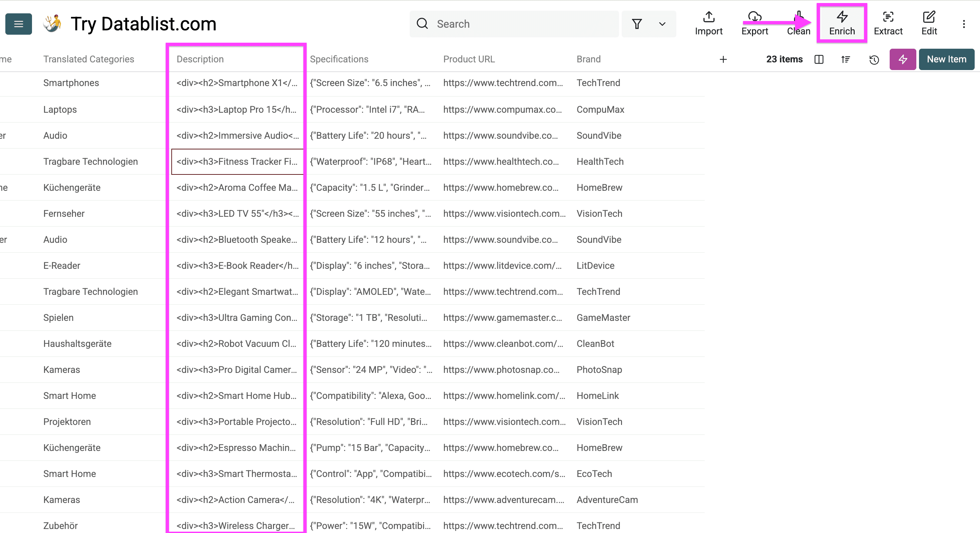This screenshot has height=533, width=980.
Task: Select the Fitness Tracker description cell
Action: 237,161
